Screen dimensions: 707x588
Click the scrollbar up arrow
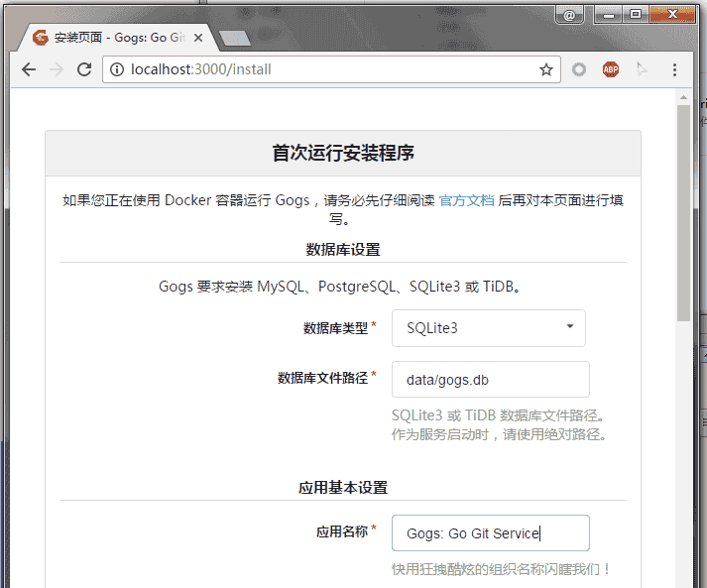click(683, 97)
